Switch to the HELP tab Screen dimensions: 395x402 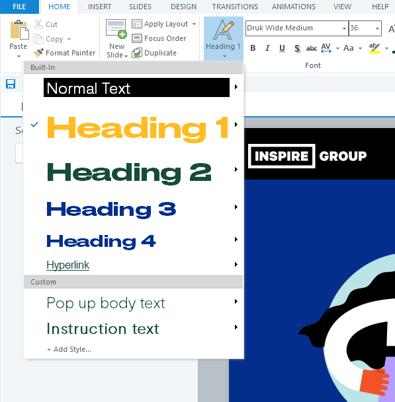(x=380, y=7)
